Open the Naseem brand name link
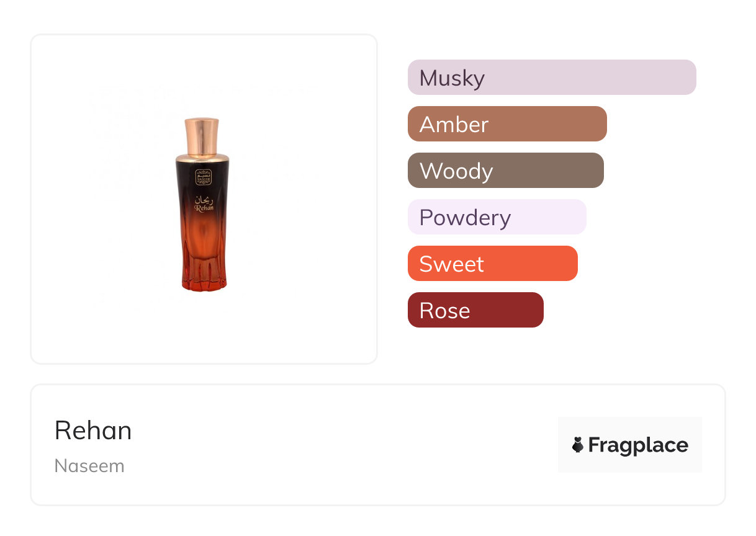The image size is (756, 536). pyautogui.click(x=89, y=466)
